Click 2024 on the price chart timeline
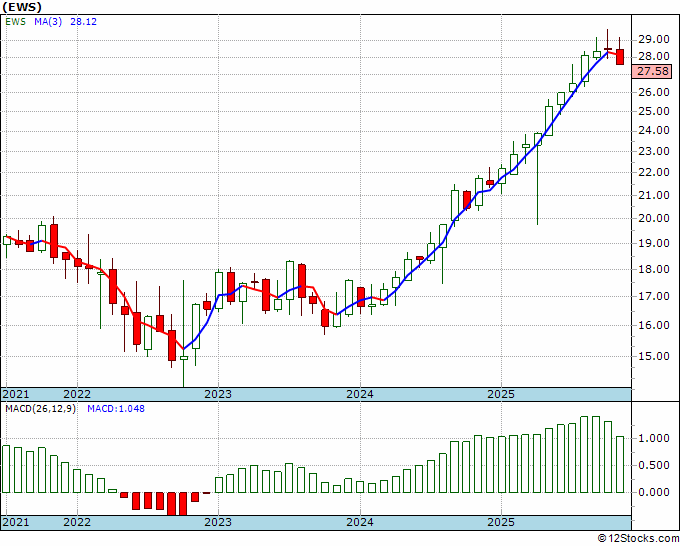The image size is (680, 546). click(360, 394)
